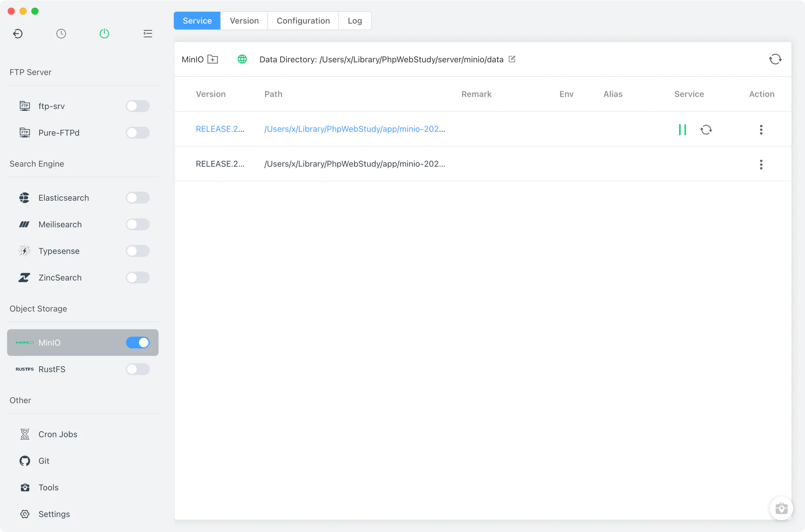Select Meilisearch in the sidebar
The image size is (805, 532).
(x=60, y=224)
